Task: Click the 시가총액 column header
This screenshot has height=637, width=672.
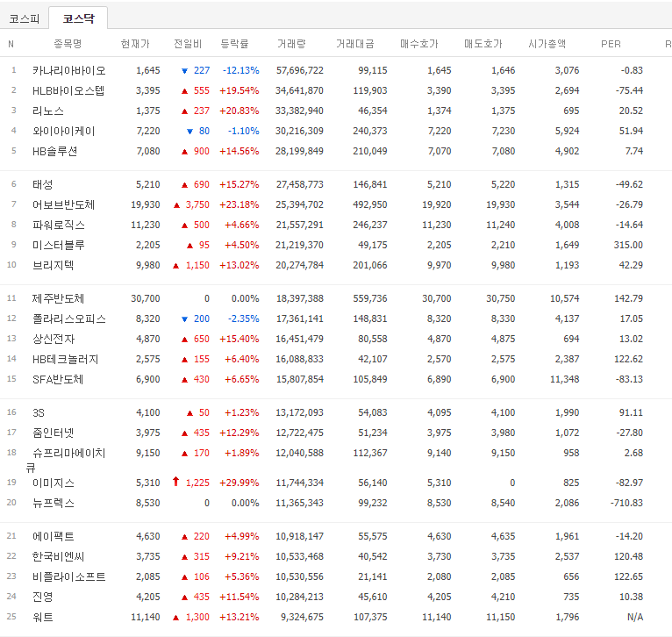Action: [547, 44]
